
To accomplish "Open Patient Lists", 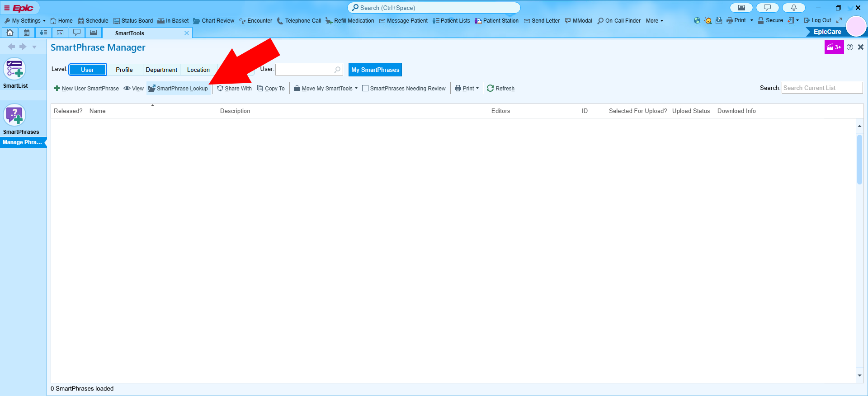I will tap(451, 21).
